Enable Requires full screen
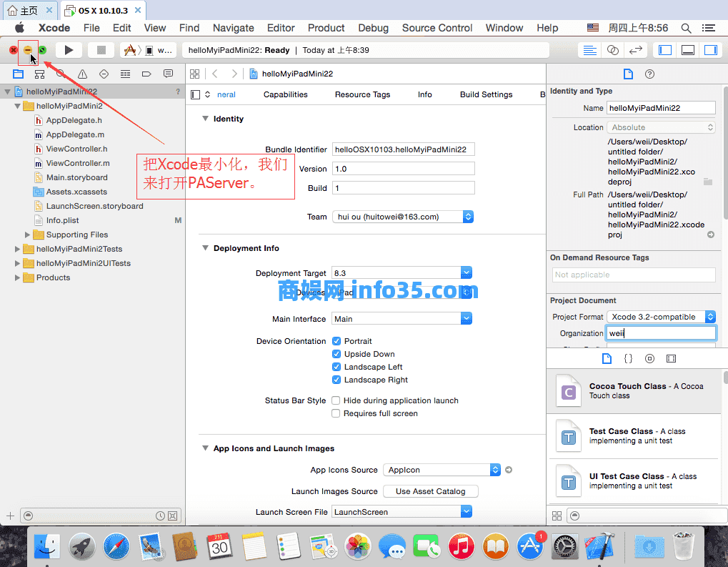The width and height of the screenshot is (728, 567). 336,413
